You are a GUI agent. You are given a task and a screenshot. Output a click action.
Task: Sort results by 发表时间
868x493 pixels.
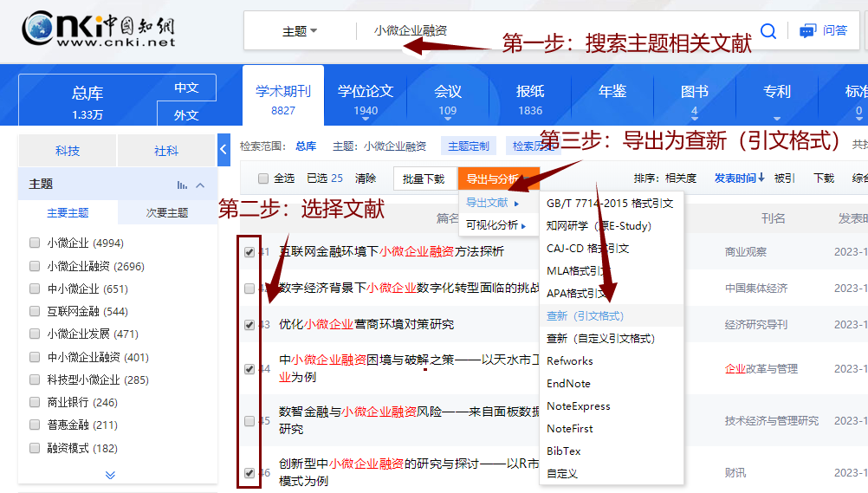(x=739, y=178)
